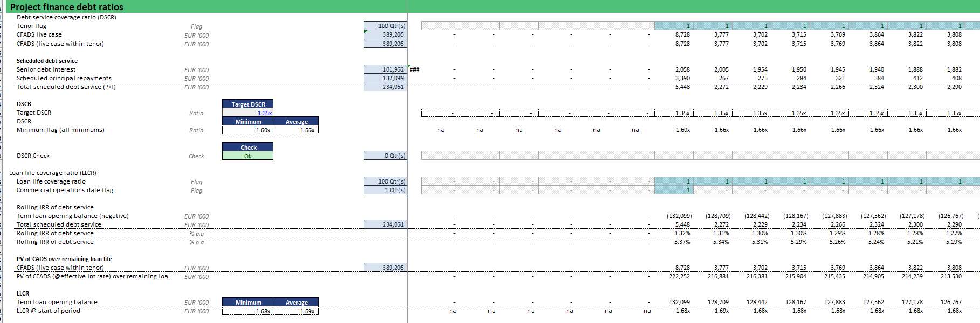The width and height of the screenshot is (980, 323).
Task: Click Total scheduled debt service (P+I) total cell
Action: point(385,87)
